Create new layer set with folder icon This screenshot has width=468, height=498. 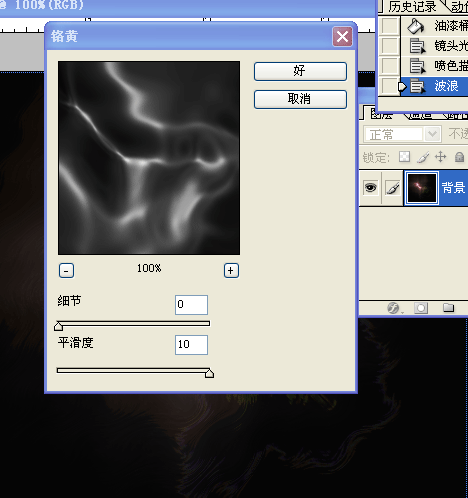click(x=448, y=307)
